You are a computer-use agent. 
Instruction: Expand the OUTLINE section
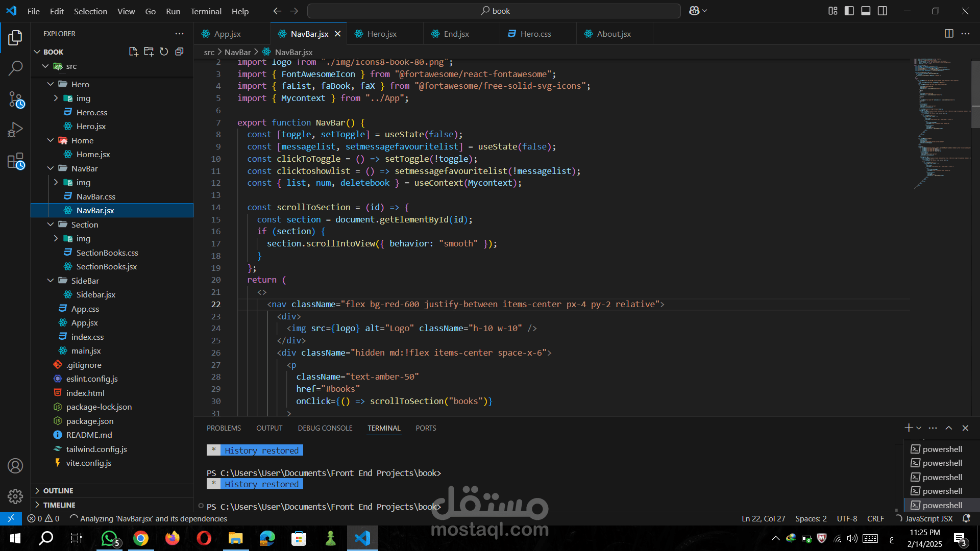pos(58,490)
